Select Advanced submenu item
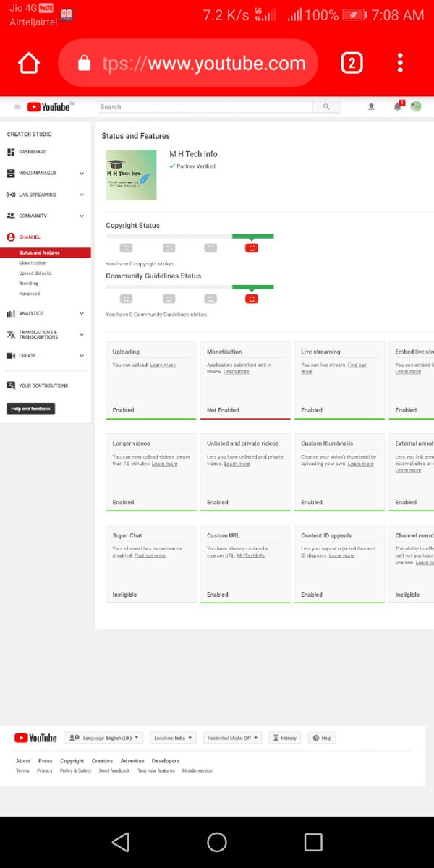Viewport: 434px width, 868px height. coord(30,294)
